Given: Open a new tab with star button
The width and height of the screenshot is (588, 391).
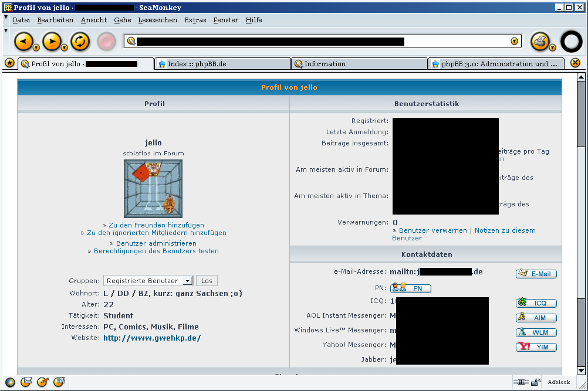Looking at the screenshot, I should (10, 63).
